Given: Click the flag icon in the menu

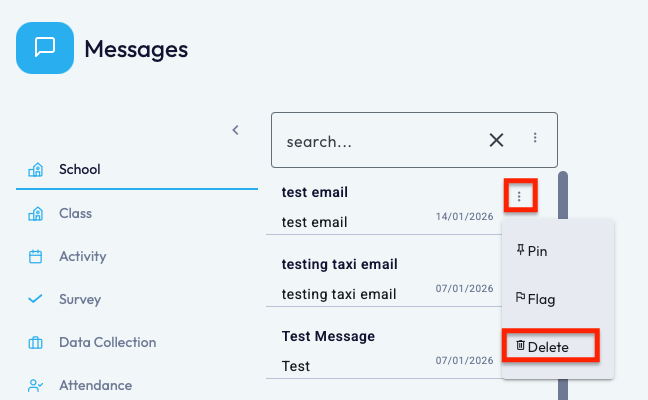Looking at the screenshot, I should pyautogui.click(x=520, y=298).
